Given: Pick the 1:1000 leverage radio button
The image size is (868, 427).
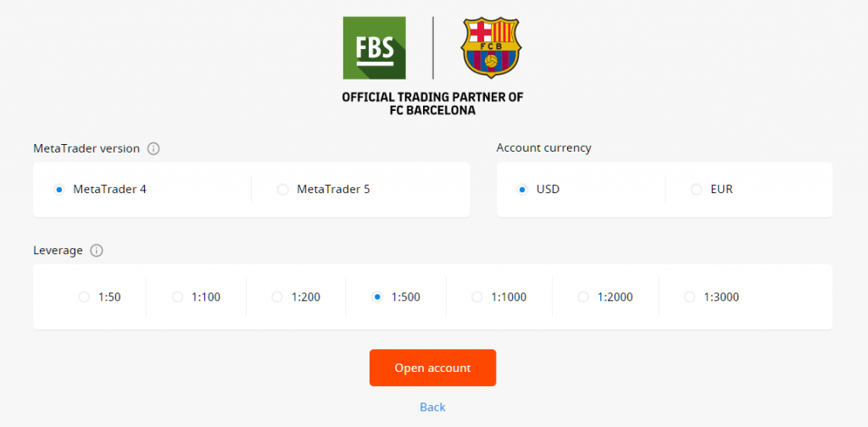Looking at the screenshot, I should (477, 297).
